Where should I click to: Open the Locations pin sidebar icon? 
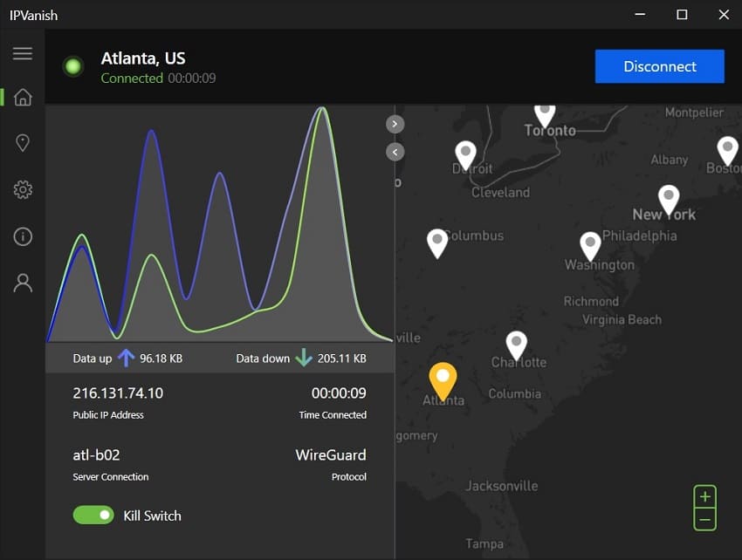click(x=23, y=143)
